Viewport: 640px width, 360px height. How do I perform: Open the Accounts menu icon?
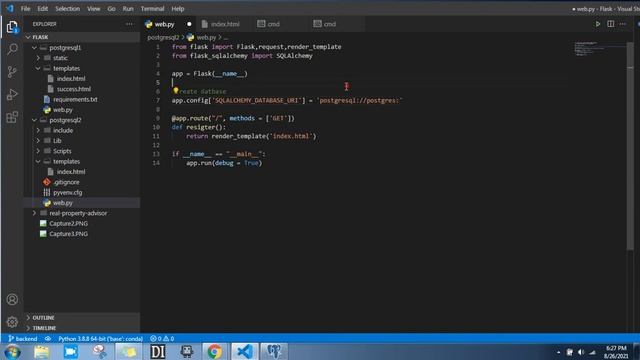pos(12,299)
